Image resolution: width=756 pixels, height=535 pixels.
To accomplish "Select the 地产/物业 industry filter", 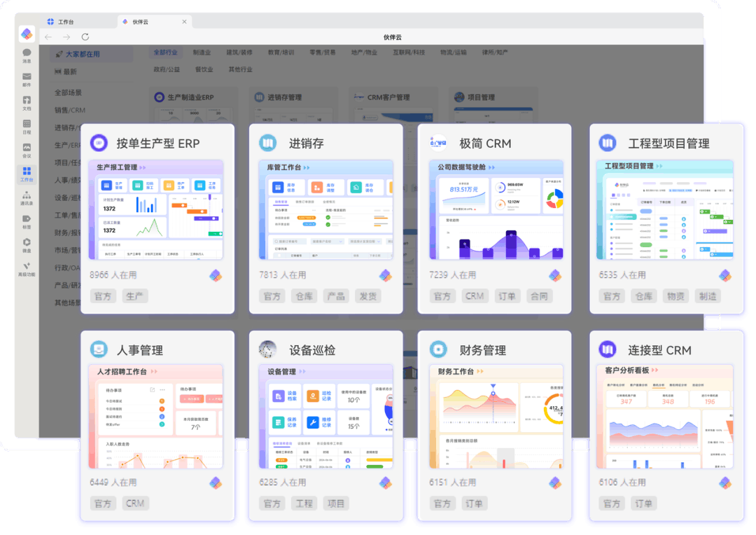I will click(364, 52).
